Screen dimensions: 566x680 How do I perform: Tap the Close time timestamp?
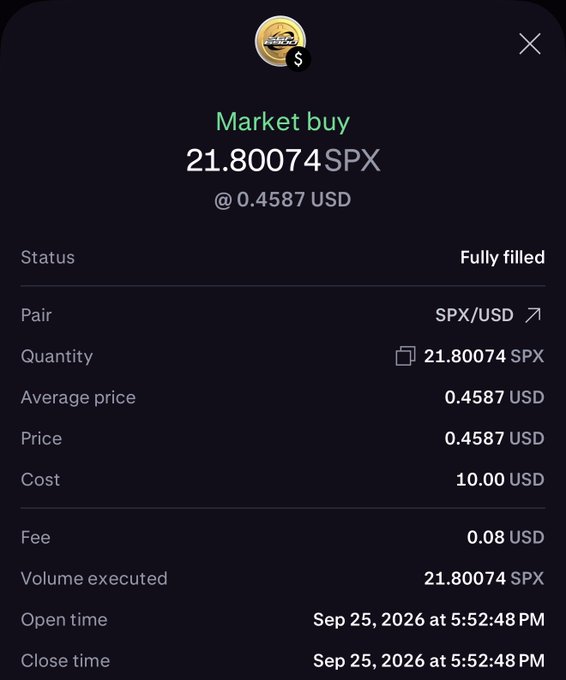429,661
